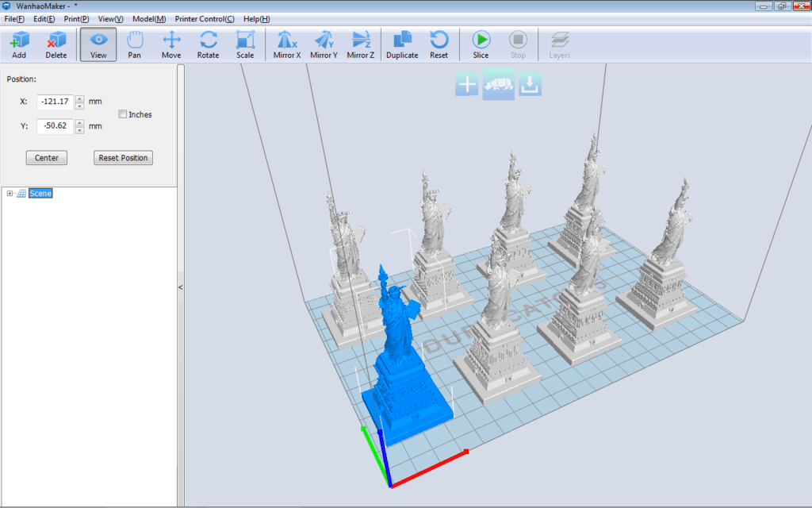Click the Reset Position button

(123, 158)
